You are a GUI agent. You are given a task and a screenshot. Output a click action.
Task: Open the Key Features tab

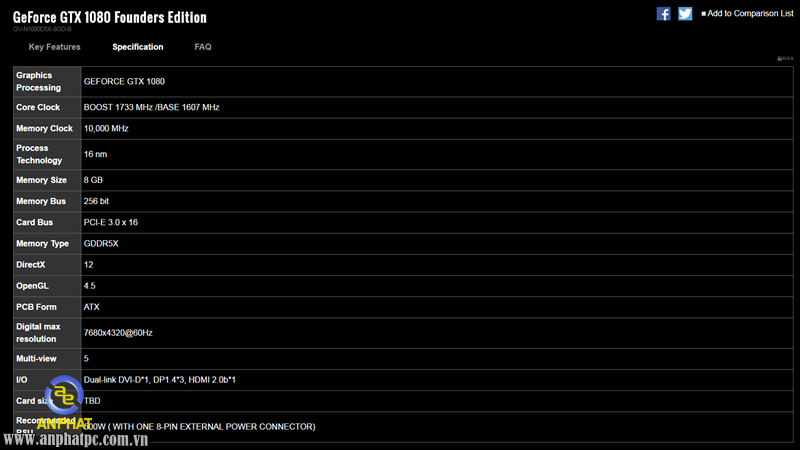[x=55, y=47]
